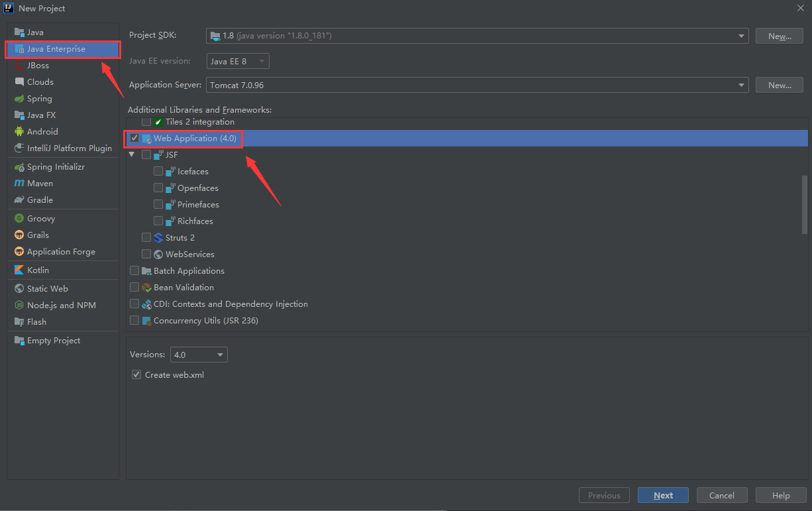Click New button next to Application Server

pyautogui.click(x=780, y=85)
